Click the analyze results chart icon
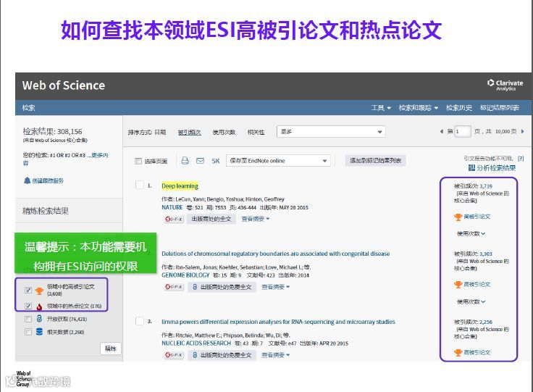533x392 pixels. tap(471, 167)
